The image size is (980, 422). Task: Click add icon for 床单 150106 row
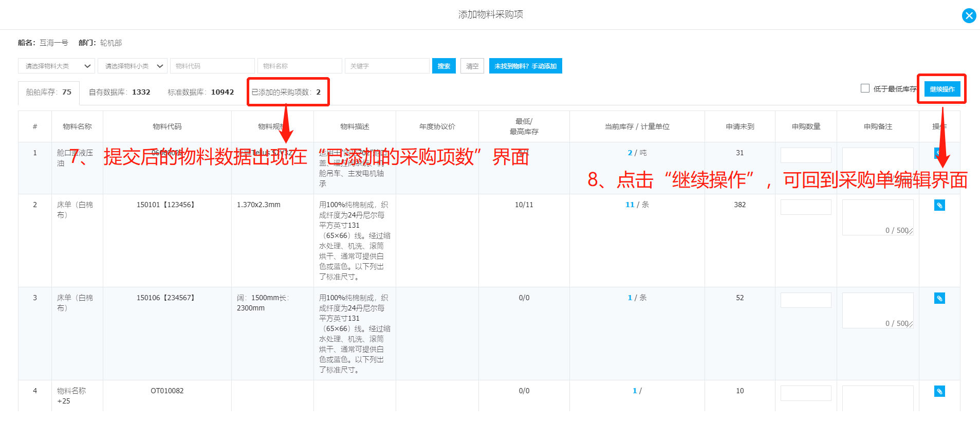coord(939,298)
